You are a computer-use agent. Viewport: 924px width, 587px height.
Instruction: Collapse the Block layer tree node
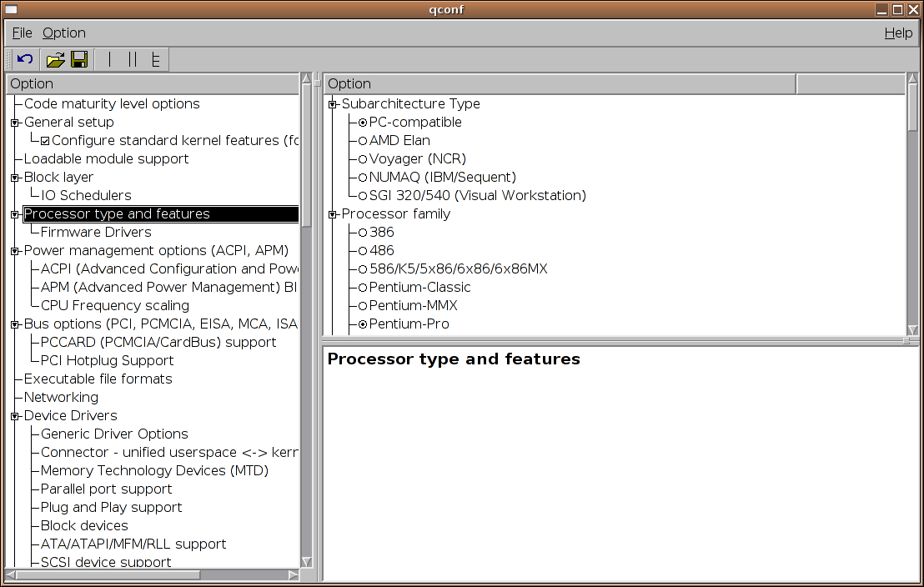pos(15,178)
